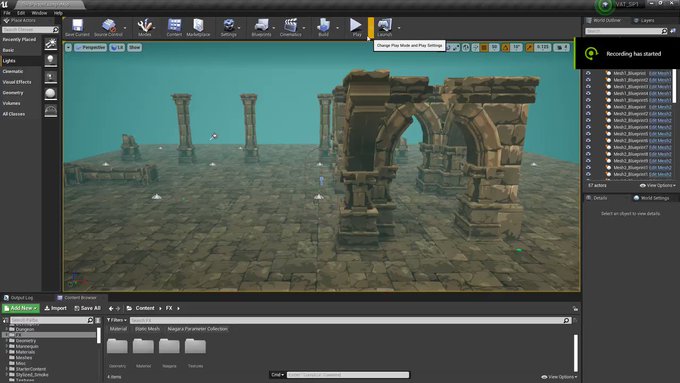Go forward in Content Browser history
The width and height of the screenshot is (680, 383).
(x=118, y=308)
